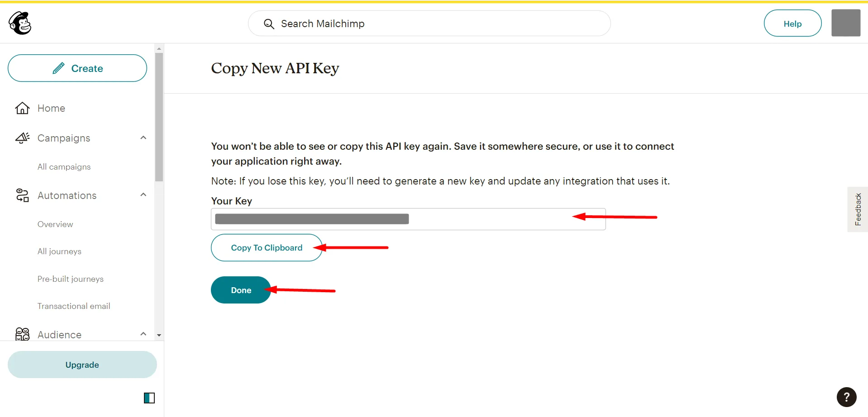Focus the Search Mailchimp field
868x417 pixels.
click(429, 24)
